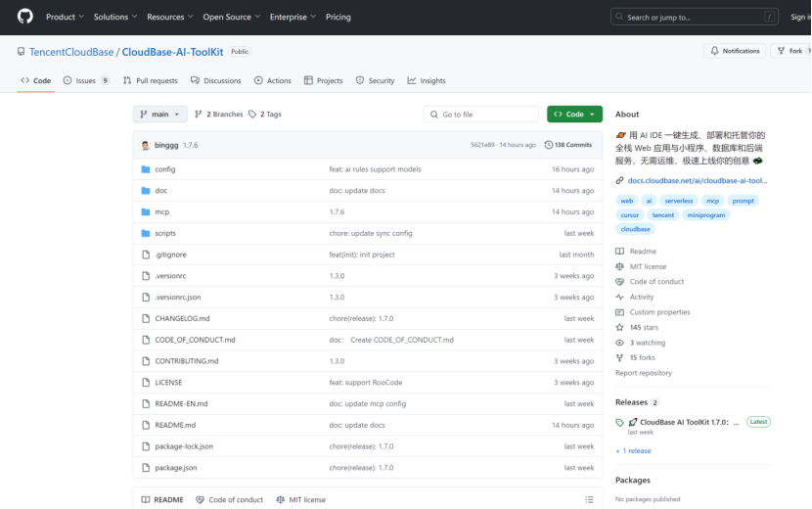Open the .gitignore file
The image size is (812, 509).
[170, 254]
